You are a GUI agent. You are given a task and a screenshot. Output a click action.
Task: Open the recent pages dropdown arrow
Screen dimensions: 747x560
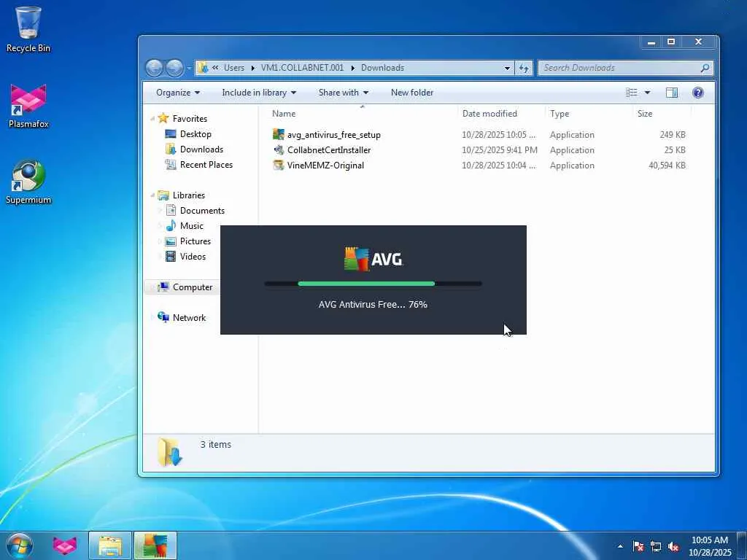click(189, 68)
